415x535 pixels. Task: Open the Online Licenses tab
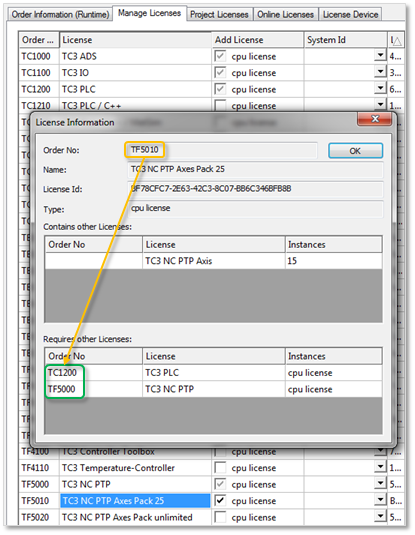point(285,15)
